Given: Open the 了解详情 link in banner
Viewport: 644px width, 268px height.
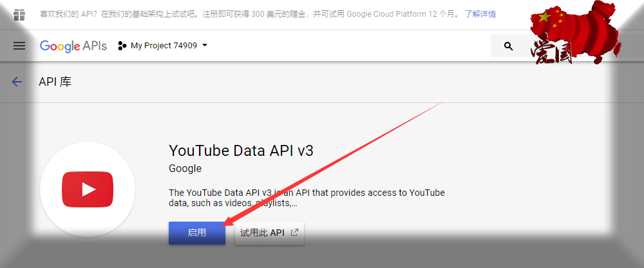Looking at the screenshot, I should pyautogui.click(x=480, y=14).
